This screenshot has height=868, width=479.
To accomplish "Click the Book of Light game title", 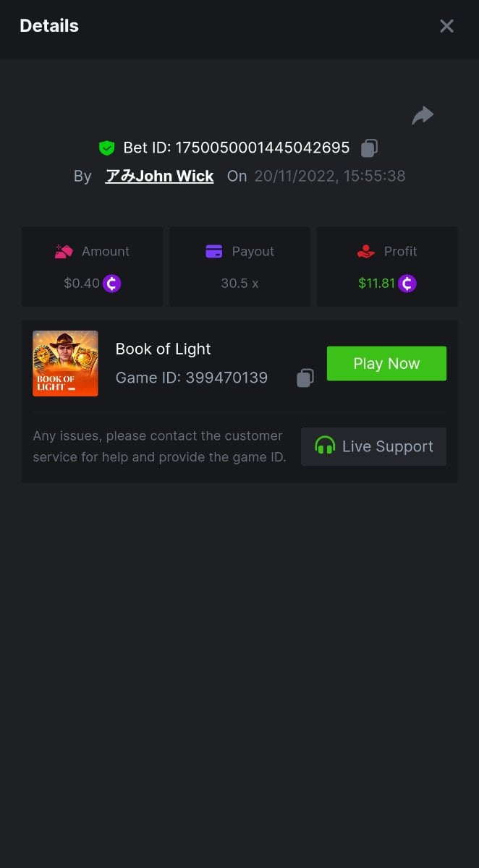I will coord(164,349).
